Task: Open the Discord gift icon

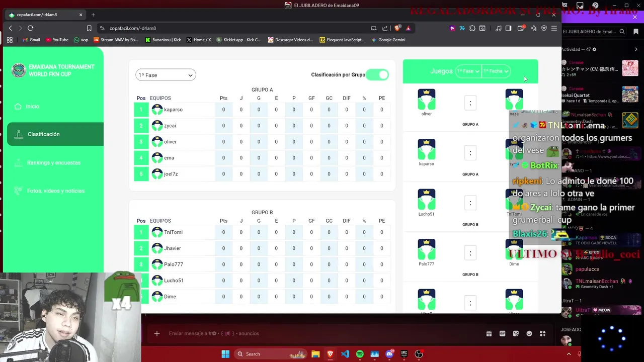Action: 489,333
